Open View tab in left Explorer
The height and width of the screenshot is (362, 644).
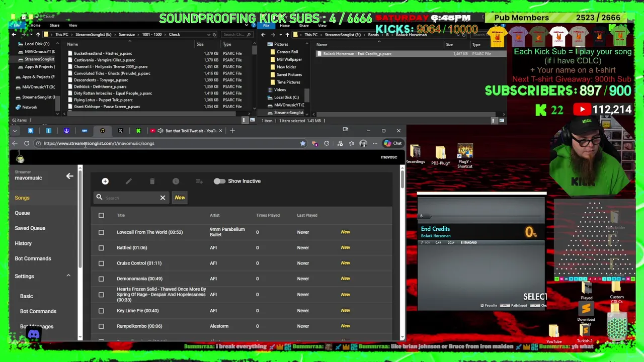[x=73, y=25]
